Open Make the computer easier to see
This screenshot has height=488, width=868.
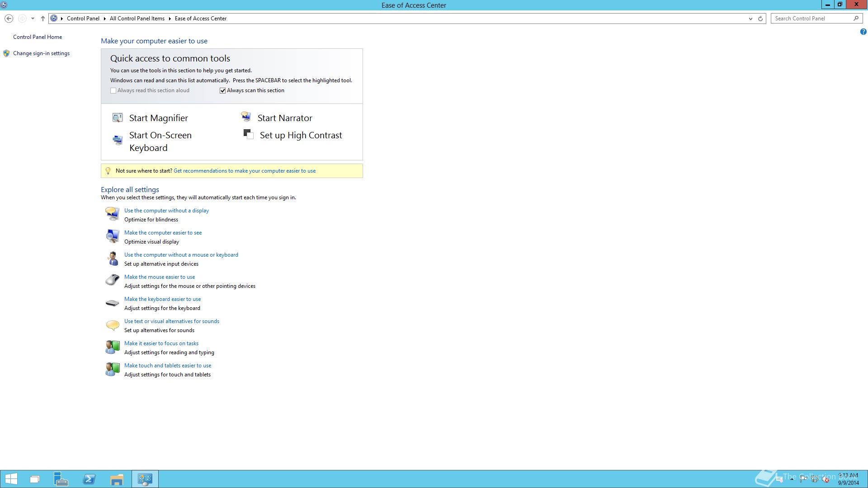163,233
